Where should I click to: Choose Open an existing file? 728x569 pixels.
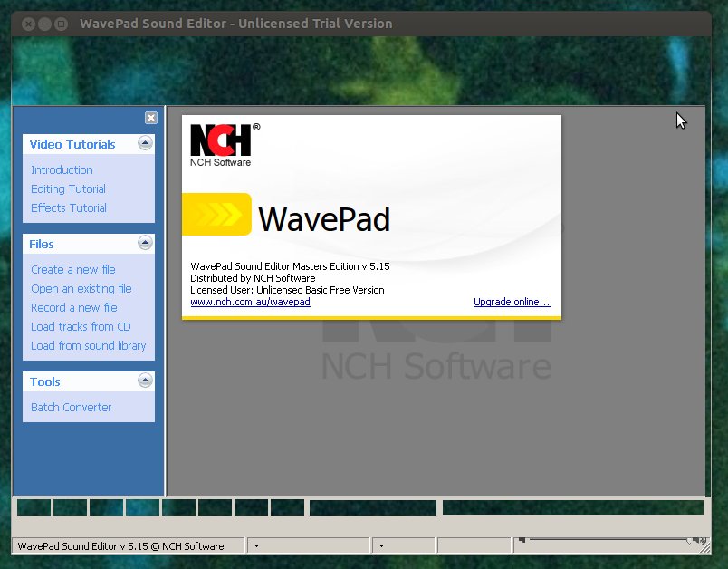[x=81, y=289]
